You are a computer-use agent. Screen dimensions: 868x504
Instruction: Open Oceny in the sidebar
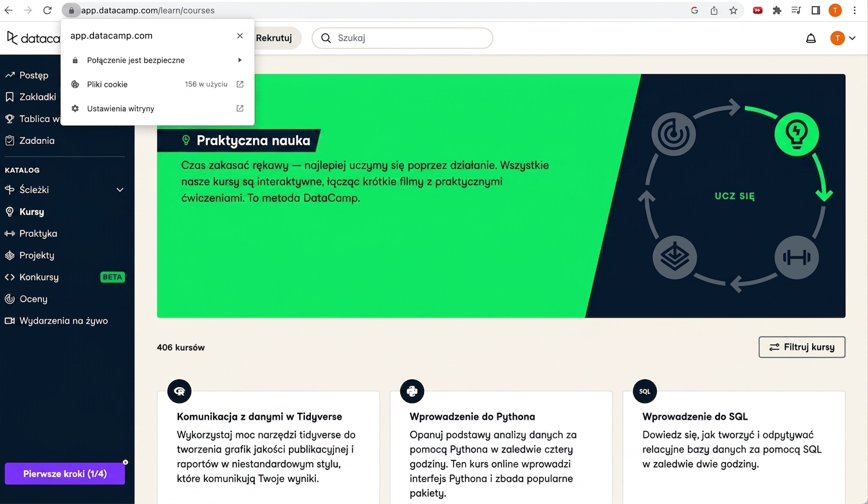click(33, 299)
